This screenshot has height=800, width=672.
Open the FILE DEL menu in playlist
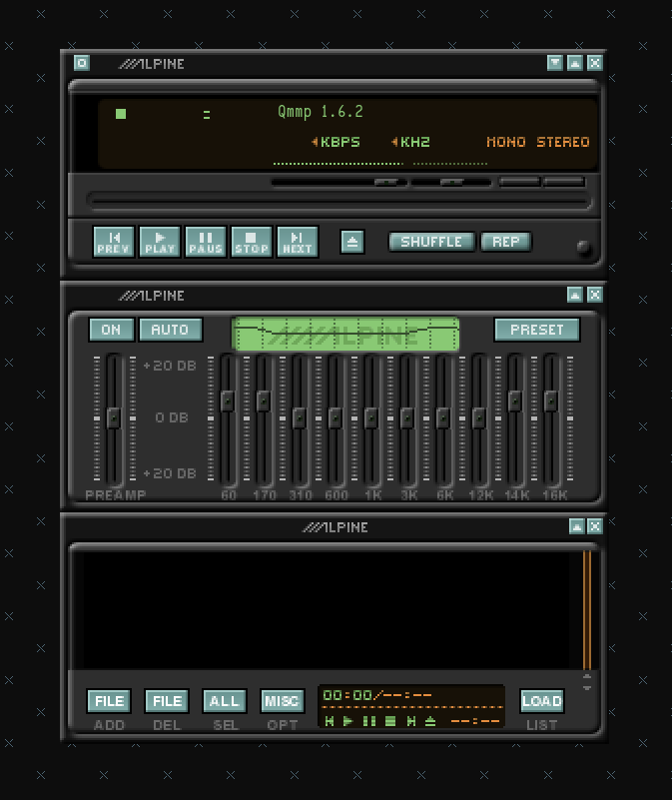tap(167, 701)
